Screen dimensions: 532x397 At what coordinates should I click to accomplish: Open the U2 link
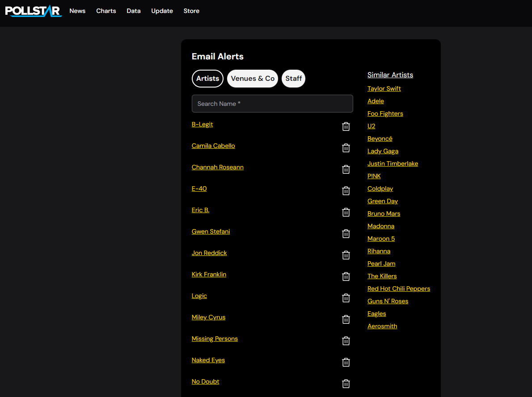(371, 126)
